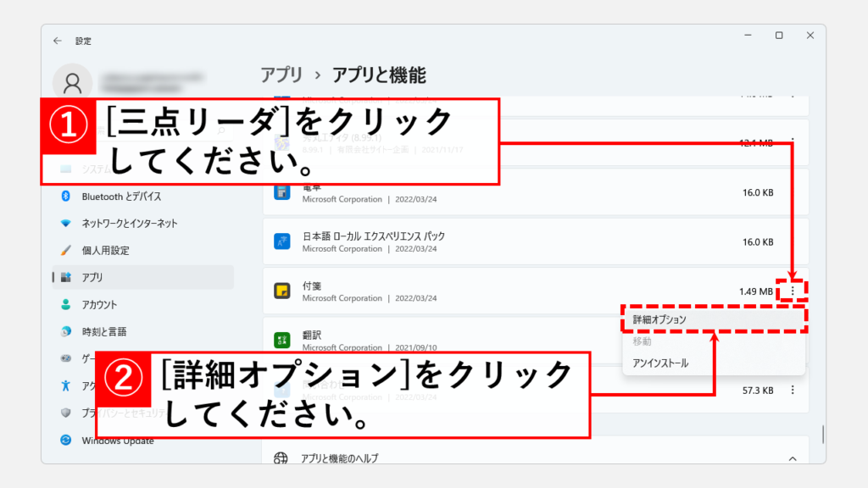The image size is (868, 488).
Task: Maximize the 設定 window
Action: pos(778,36)
